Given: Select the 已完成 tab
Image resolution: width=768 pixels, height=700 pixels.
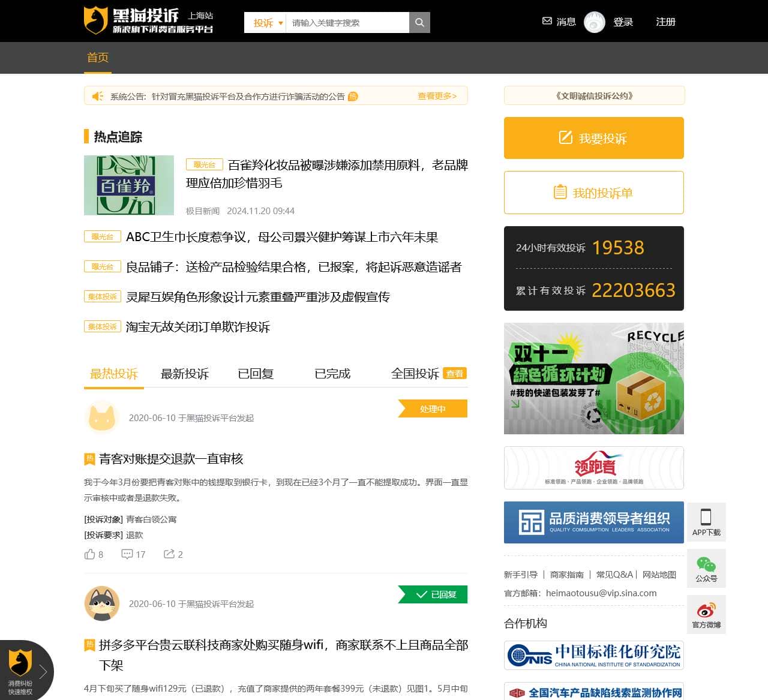Looking at the screenshot, I should 332,374.
